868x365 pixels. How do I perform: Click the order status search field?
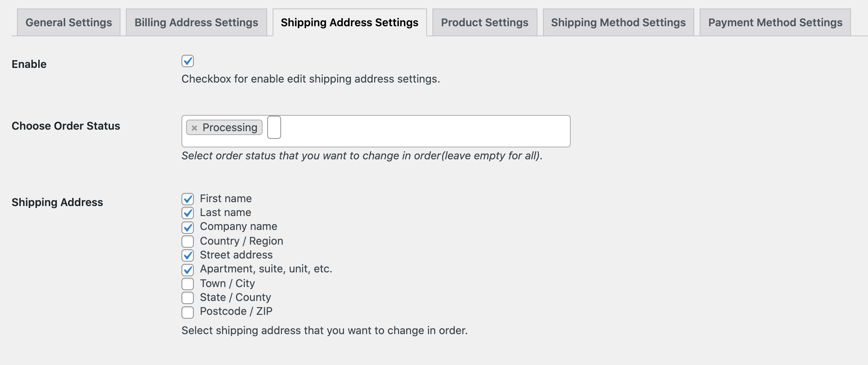click(x=274, y=127)
